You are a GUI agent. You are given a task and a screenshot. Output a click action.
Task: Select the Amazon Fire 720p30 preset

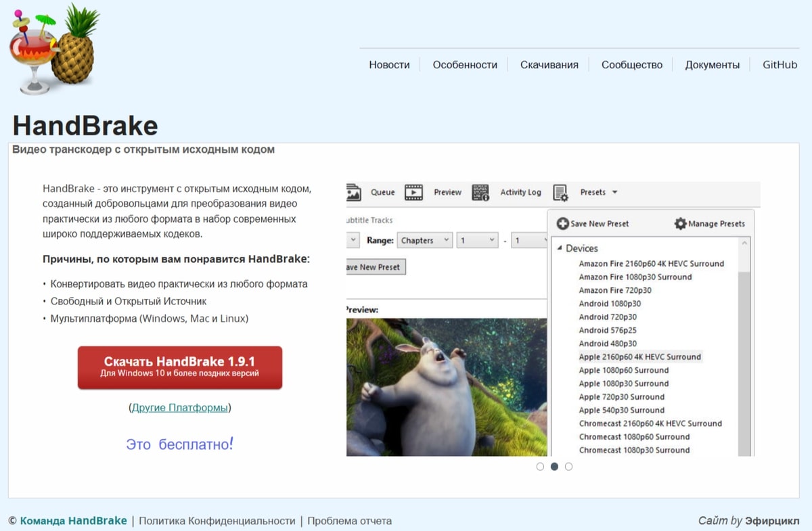click(x=615, y=290)
